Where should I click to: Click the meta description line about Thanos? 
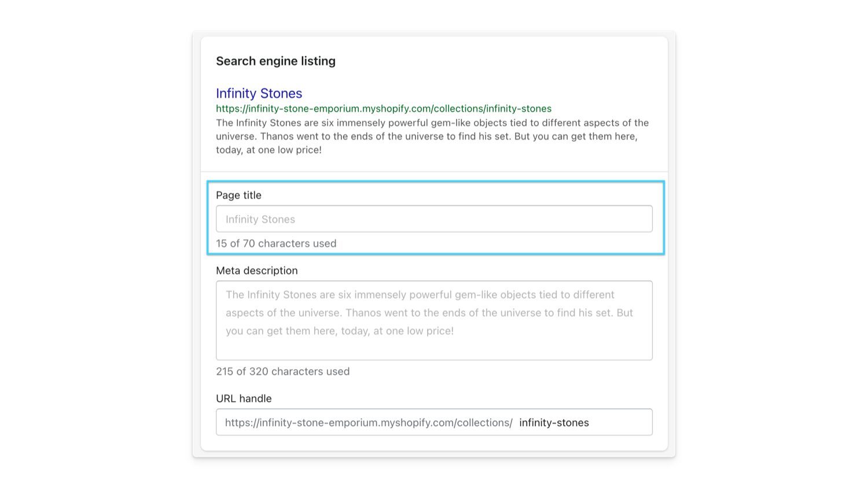(429, 313)
